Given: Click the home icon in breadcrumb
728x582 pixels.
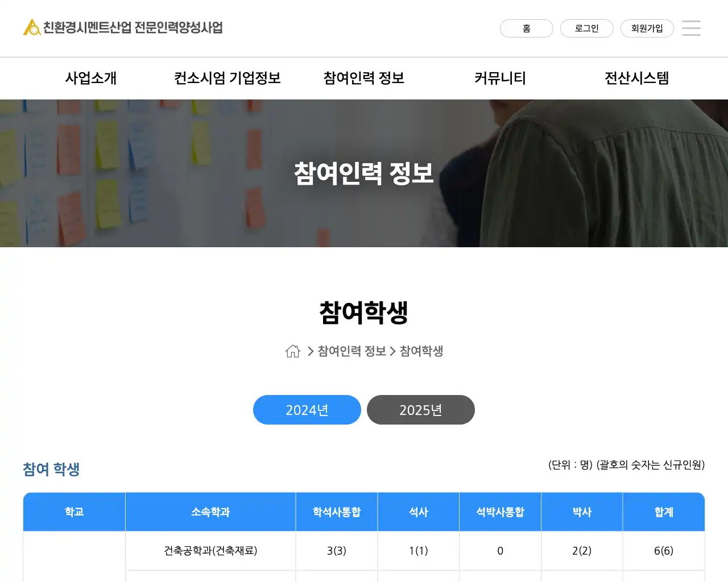Looking at the screenshot, I should [x=293, y=351].
